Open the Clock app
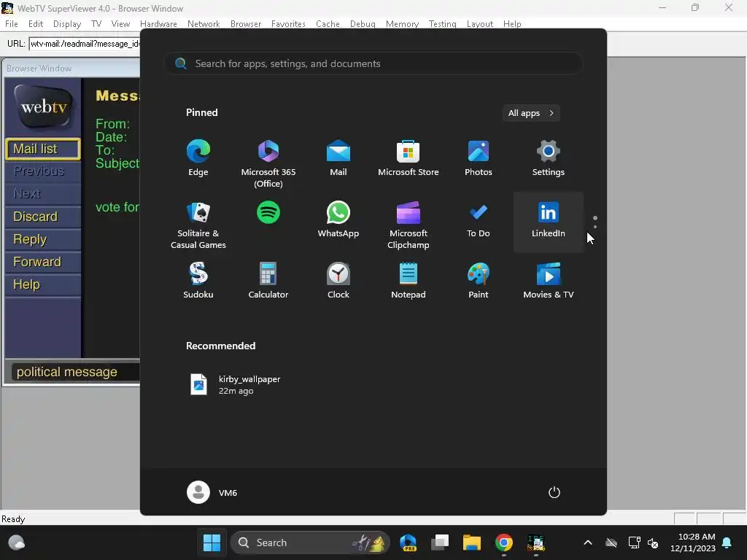The image size is (747, 560). [338, 281]
